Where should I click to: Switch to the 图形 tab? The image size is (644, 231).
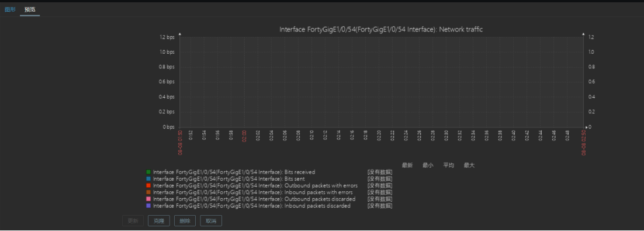pos(10,9)
